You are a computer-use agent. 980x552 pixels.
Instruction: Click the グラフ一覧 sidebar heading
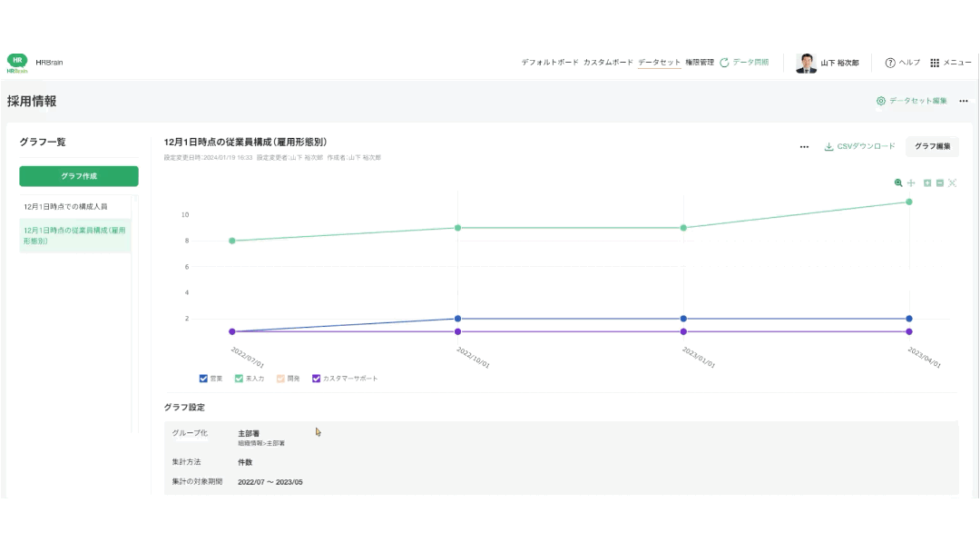(43, 142)
